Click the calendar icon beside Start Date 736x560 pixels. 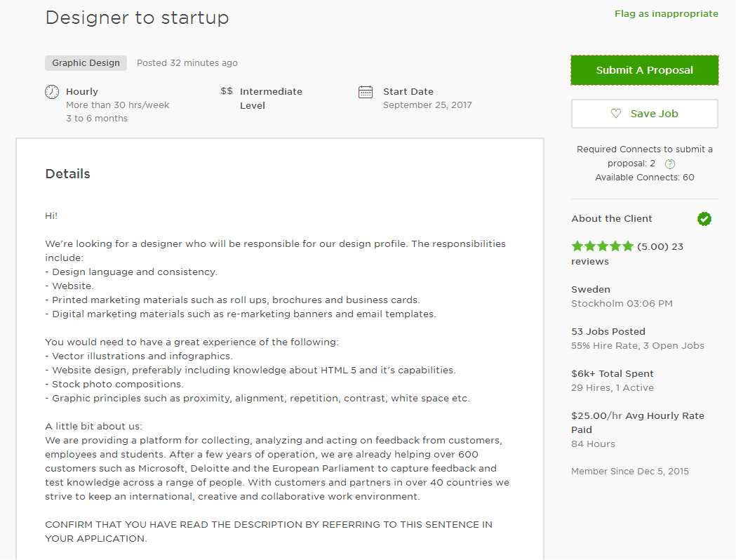point(365,91)
